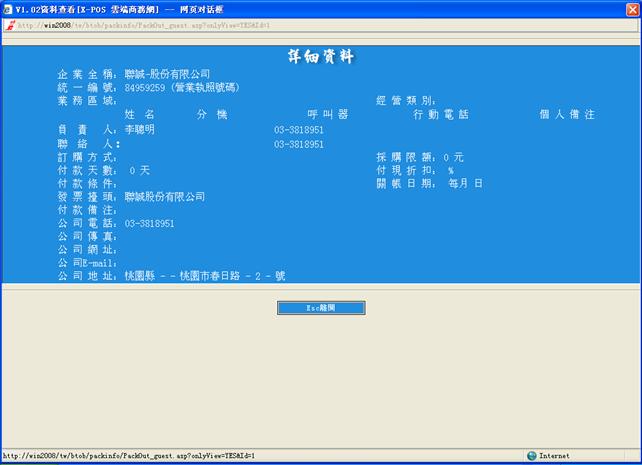
Task: Close the dialog with the title bar X
Action: [630, 8]
